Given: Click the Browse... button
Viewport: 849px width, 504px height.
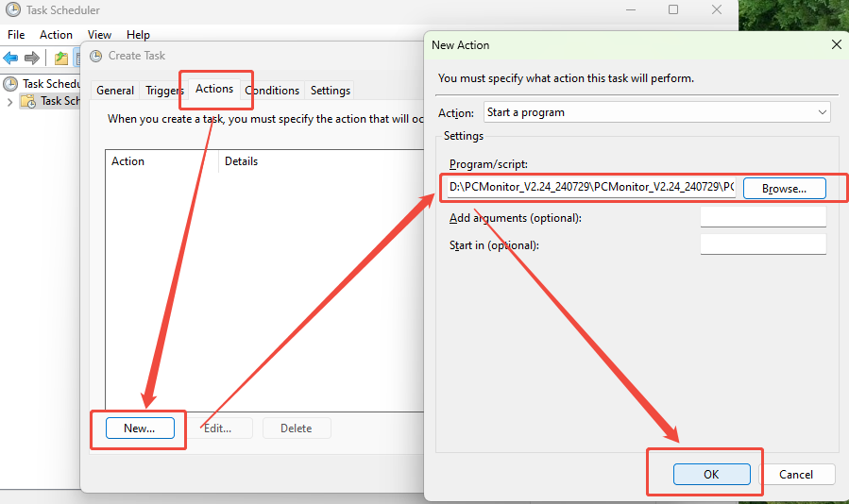Looking at the screenshot, I should point(784,189).
